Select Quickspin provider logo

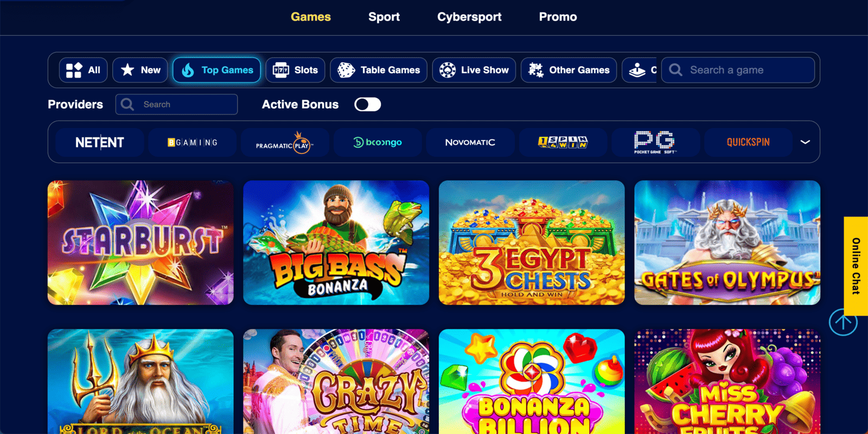point(748,142)
